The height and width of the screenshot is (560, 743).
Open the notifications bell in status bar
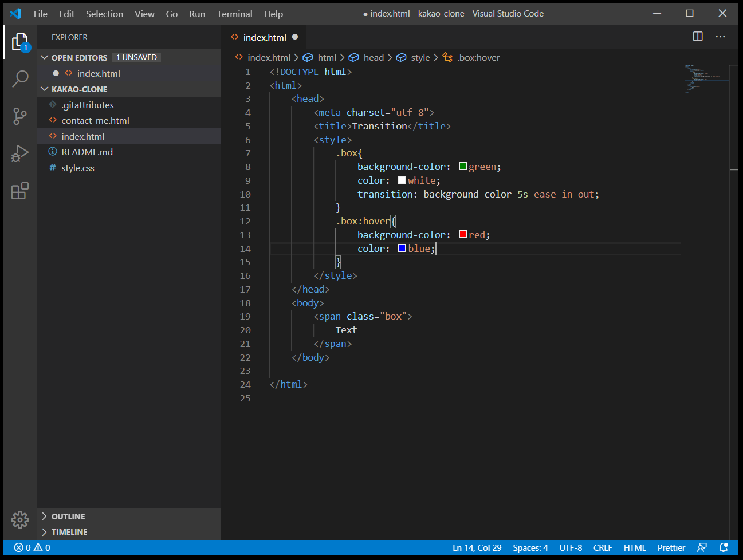point(724,548)
